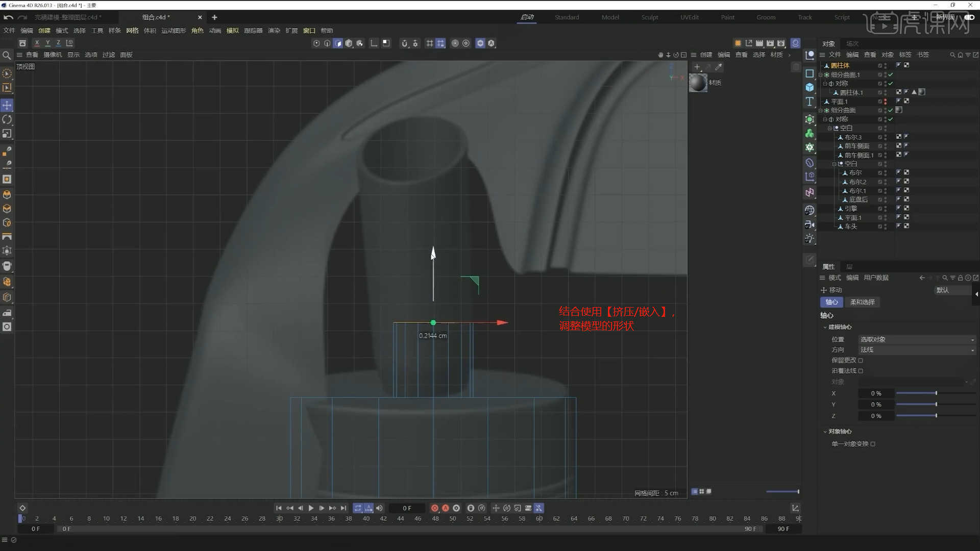Toggle X axis lock icon
The width and height of the screenshot is (980, 551).
(37, 43)
